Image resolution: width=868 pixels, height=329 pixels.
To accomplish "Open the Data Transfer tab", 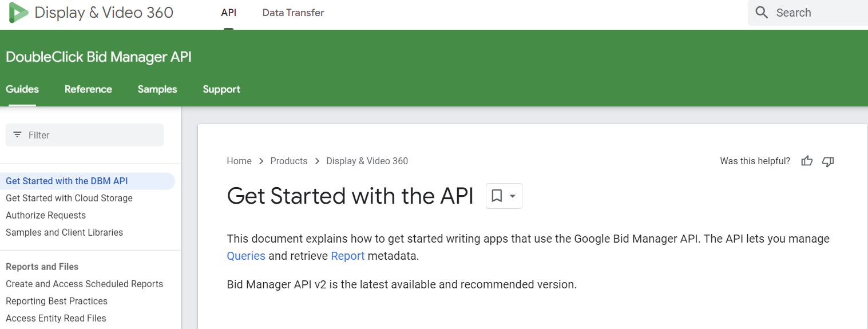I will pos(293,13).
